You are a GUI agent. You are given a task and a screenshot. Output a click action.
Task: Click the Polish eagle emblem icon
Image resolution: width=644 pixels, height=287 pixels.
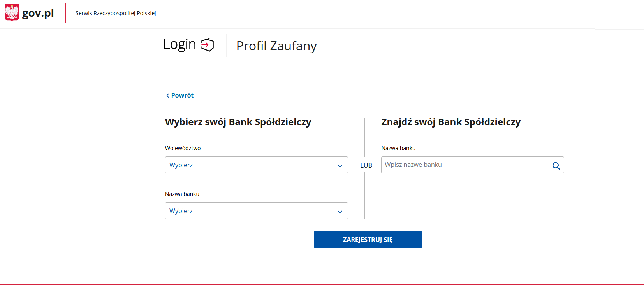point(12,13)
